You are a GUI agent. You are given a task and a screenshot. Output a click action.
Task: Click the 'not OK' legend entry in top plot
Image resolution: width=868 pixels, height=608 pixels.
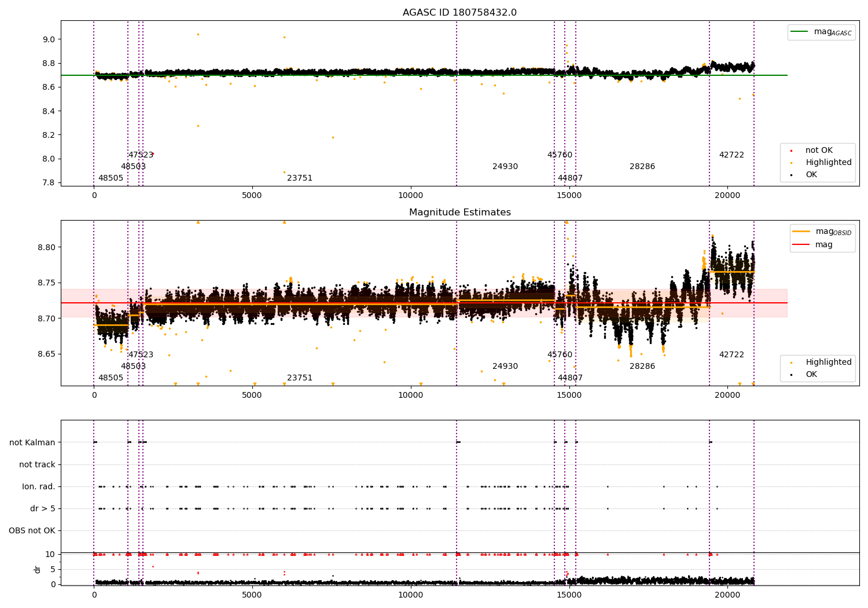point(813,151)
